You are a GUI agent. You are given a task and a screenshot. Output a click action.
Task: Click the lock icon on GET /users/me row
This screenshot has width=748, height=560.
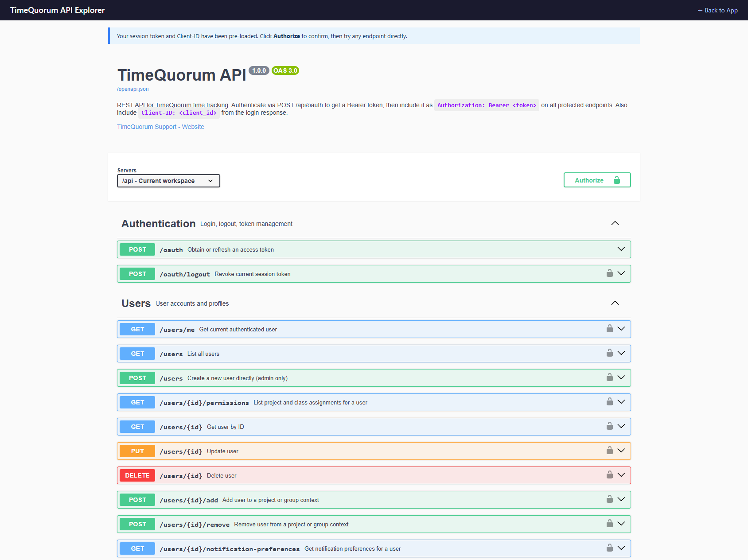pos(610,329)
